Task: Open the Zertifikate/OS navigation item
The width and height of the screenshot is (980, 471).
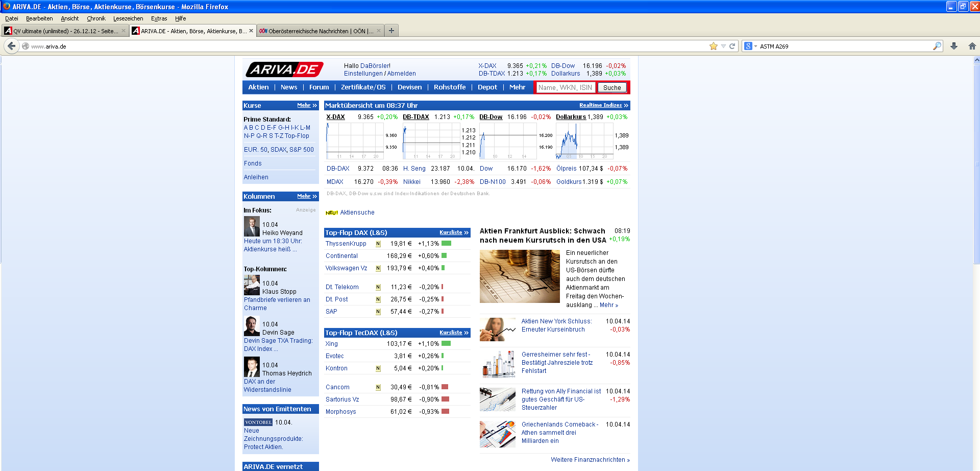Action: (x=363, y=87)
